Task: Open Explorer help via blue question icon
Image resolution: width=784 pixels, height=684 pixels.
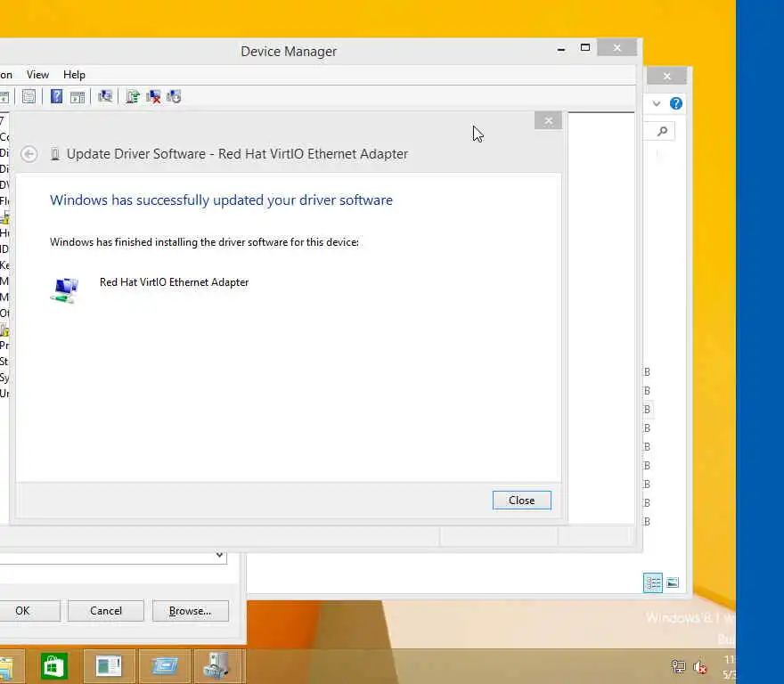Action: [676, 103]
